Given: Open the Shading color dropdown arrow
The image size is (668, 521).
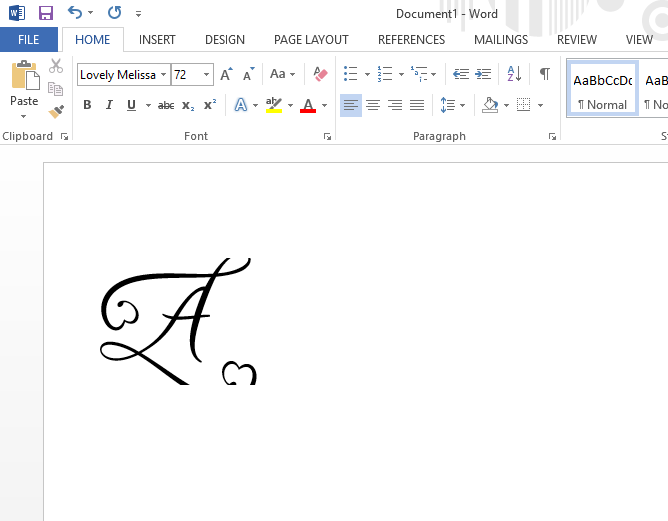Looking at the screenshot, I should 506,105.
